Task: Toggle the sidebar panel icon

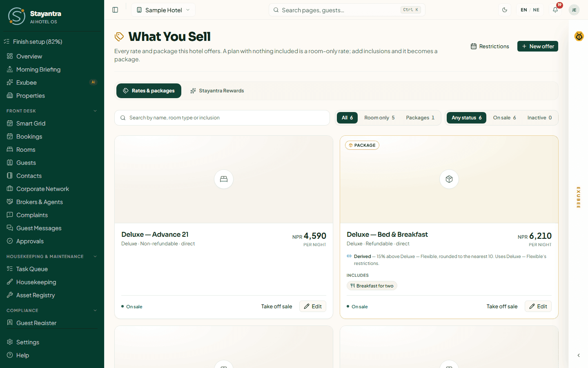Action: (115, 10)
